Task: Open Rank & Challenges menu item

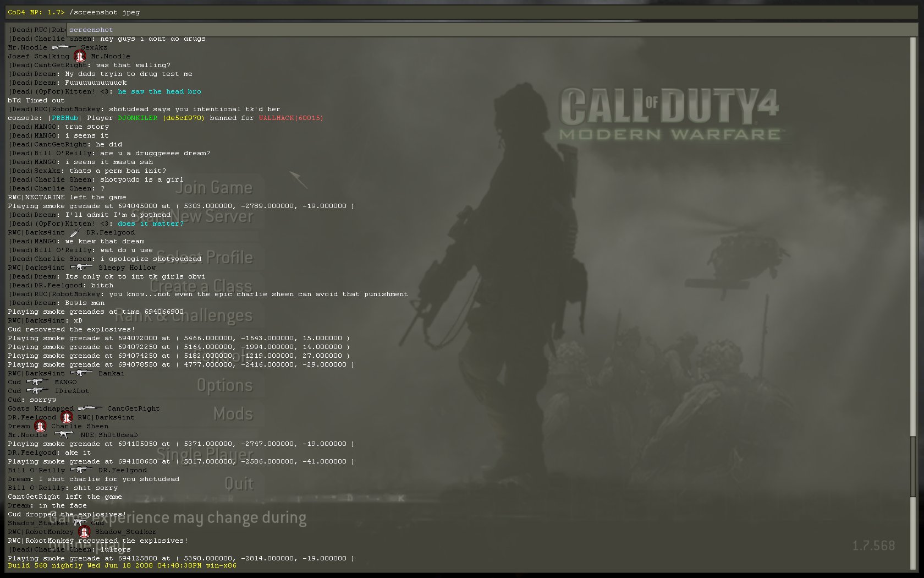Action: (183, 315)
